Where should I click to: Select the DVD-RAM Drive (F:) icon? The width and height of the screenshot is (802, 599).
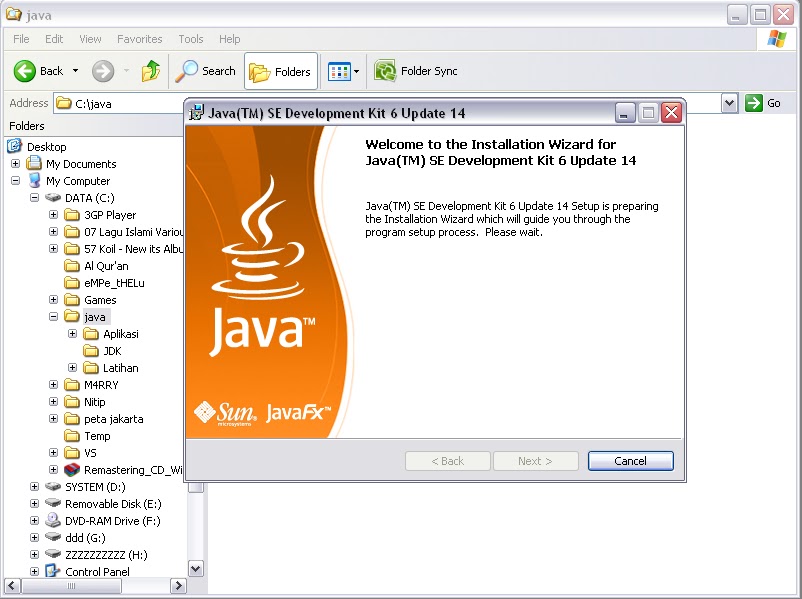53,520
